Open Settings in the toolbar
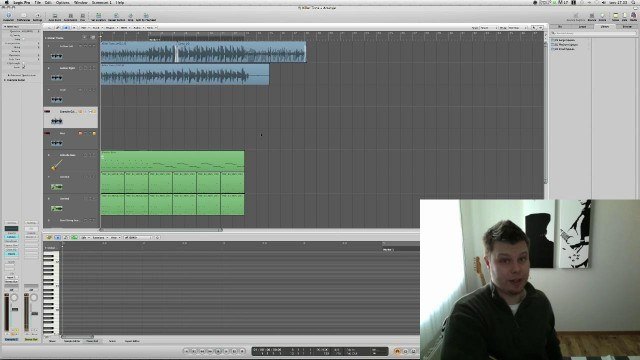The width and height of the screenshot is (640, 360). point(37,16)
